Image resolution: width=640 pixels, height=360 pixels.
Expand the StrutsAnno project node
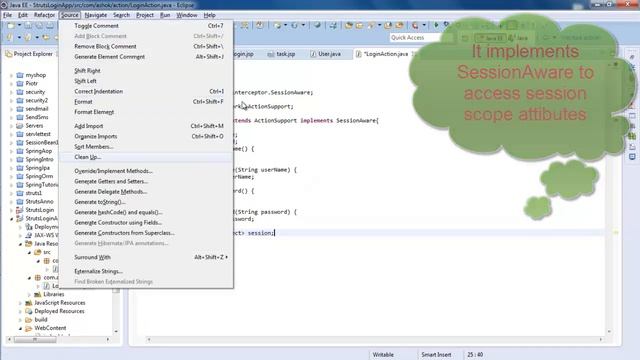pos(11,202)
